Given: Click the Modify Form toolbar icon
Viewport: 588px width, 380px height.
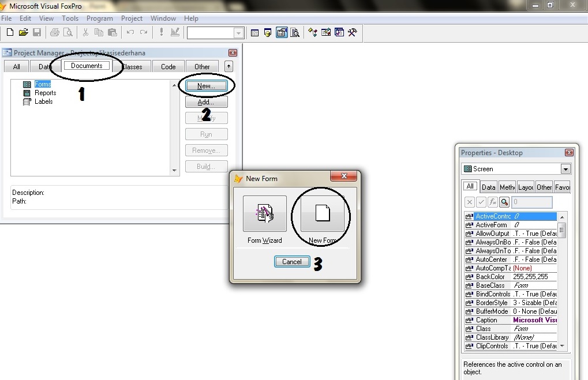Looking at the screenshot, I should click(x=175, y=32).
